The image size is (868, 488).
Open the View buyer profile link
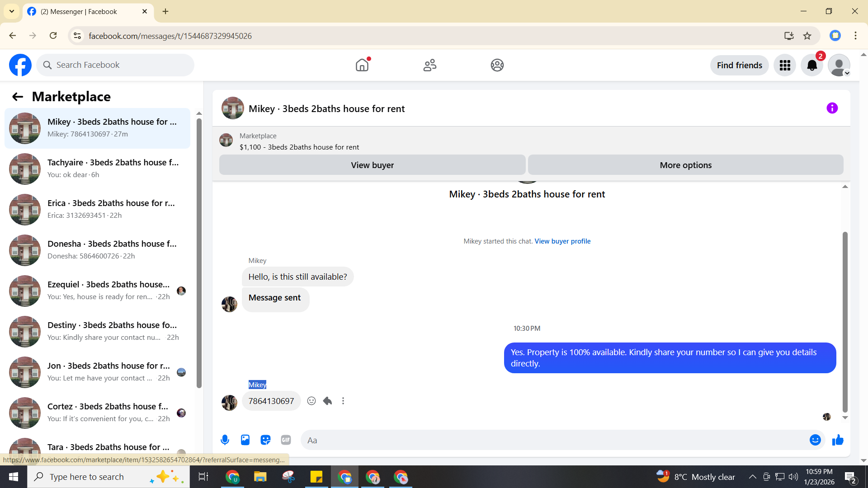click(x=562, y=241)
